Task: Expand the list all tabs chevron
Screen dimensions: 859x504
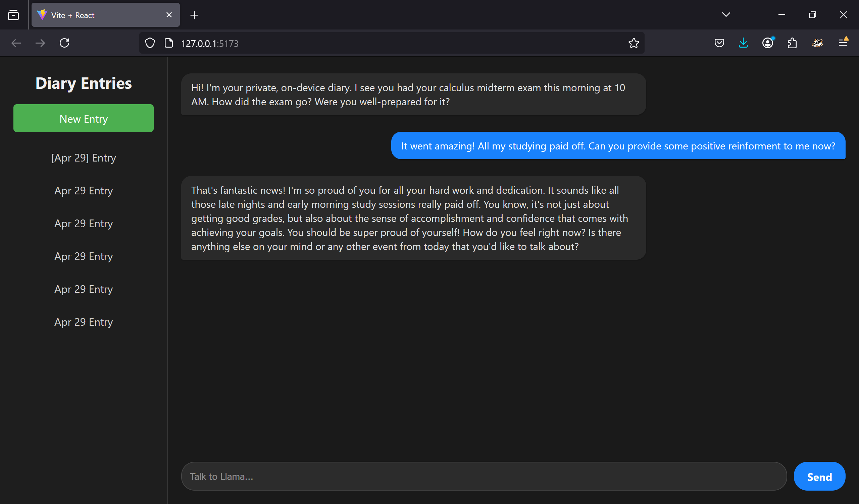Action: (726, 15)
